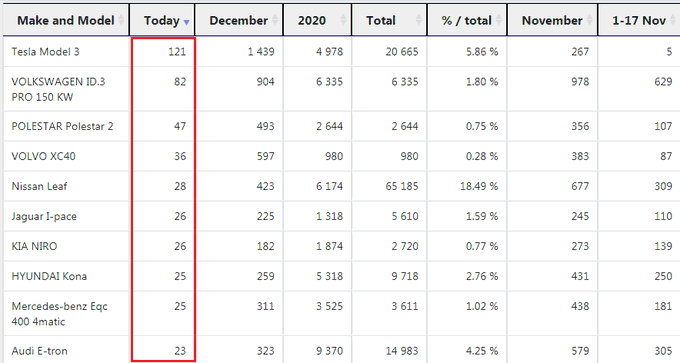Click Volvo XC40 percentage 0.28 %
The width and height of the screenshot is (680, 363).
point(482,156)
